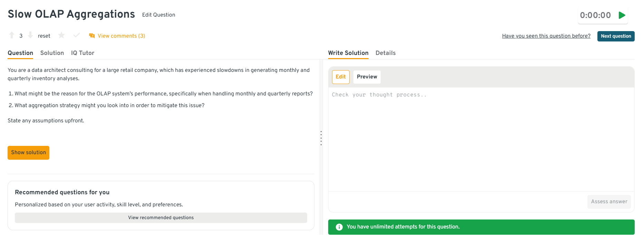Click the comments speech bubble icon

[92, 36]
